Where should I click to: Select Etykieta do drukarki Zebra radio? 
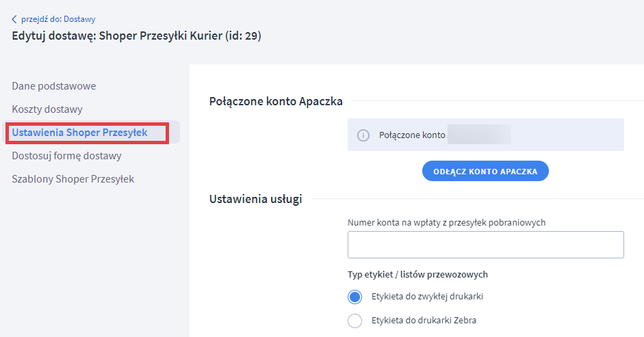click(x=355, y=321)
